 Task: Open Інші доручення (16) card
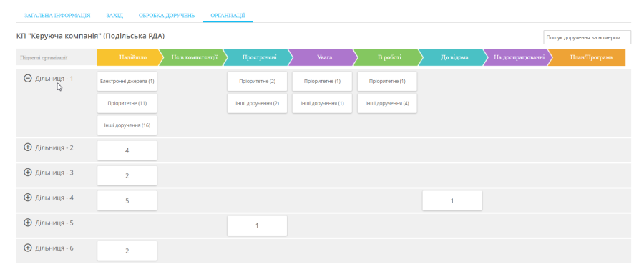[x=127, y=125]
